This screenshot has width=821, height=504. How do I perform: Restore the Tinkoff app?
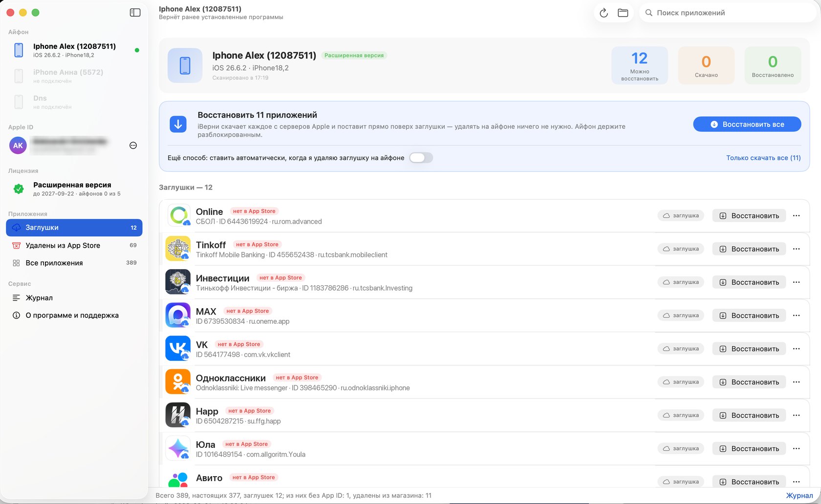click(x=749, y=249)
